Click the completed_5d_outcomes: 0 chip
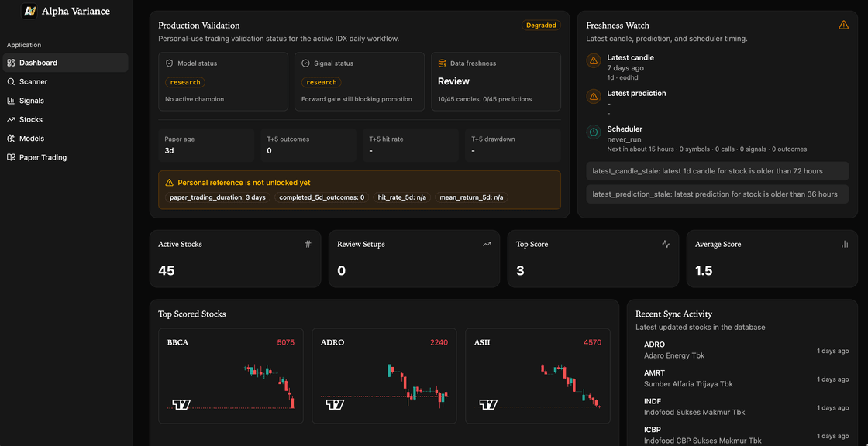 tap(321, 197)
